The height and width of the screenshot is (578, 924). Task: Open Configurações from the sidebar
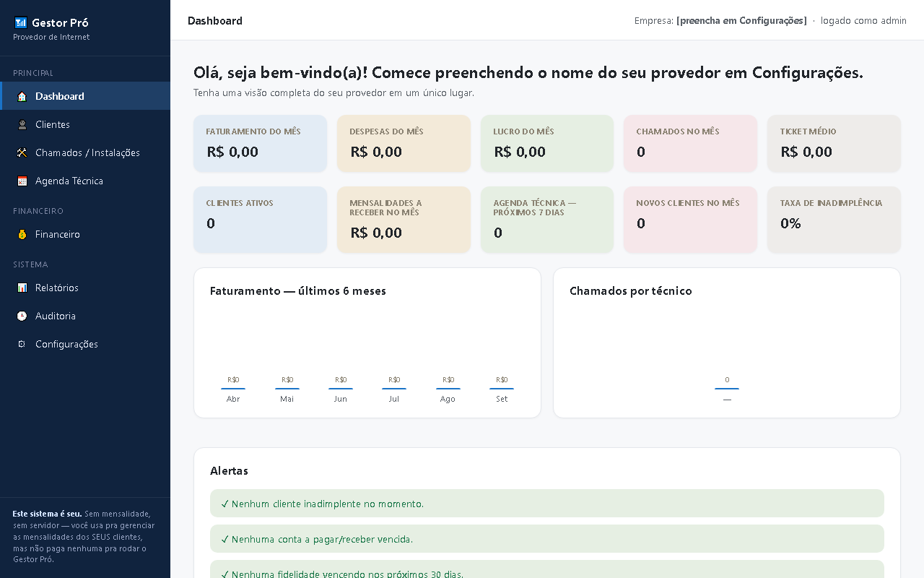[x=85, y=344]
